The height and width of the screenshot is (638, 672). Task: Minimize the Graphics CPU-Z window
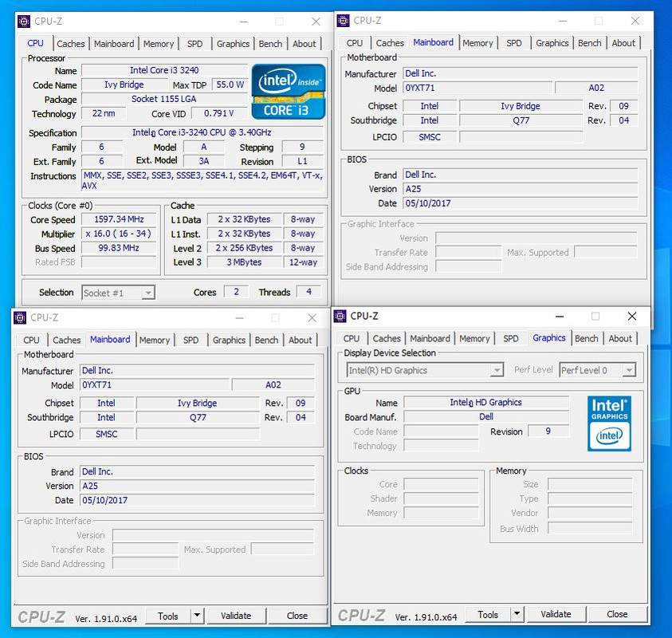[x=560, y=317]
